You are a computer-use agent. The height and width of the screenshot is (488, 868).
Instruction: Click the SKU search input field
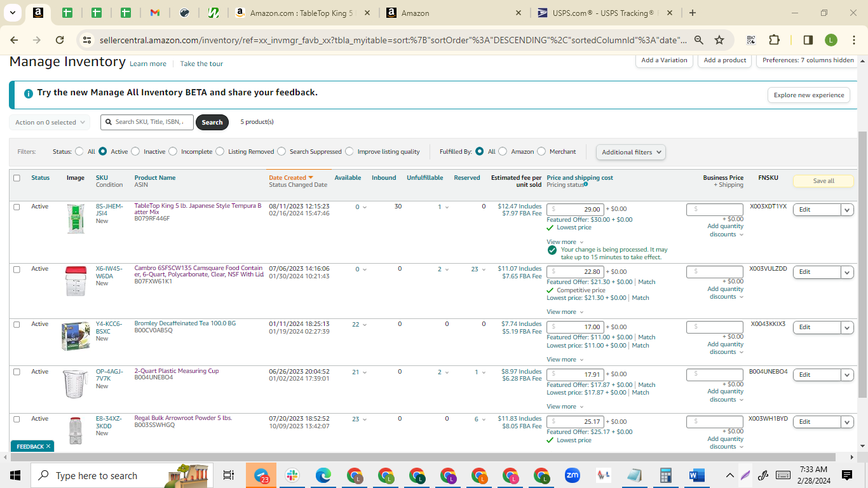point(147,122)
